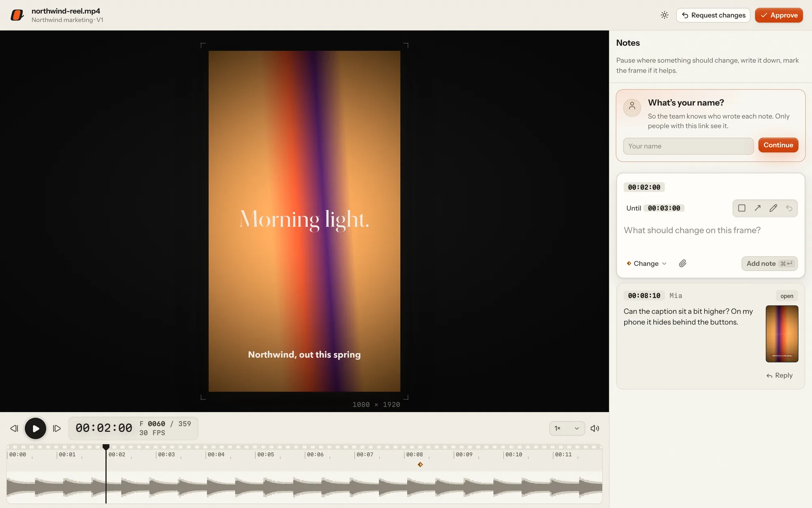Click Continue to submit name
This screenshot has width=812, height=508.
(778, 145)
